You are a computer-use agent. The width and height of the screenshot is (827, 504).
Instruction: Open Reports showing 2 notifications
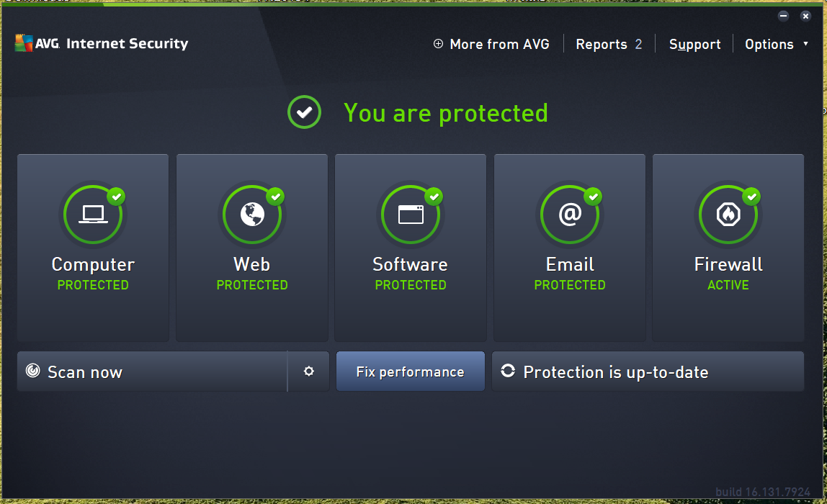click(x=609, y=44)
